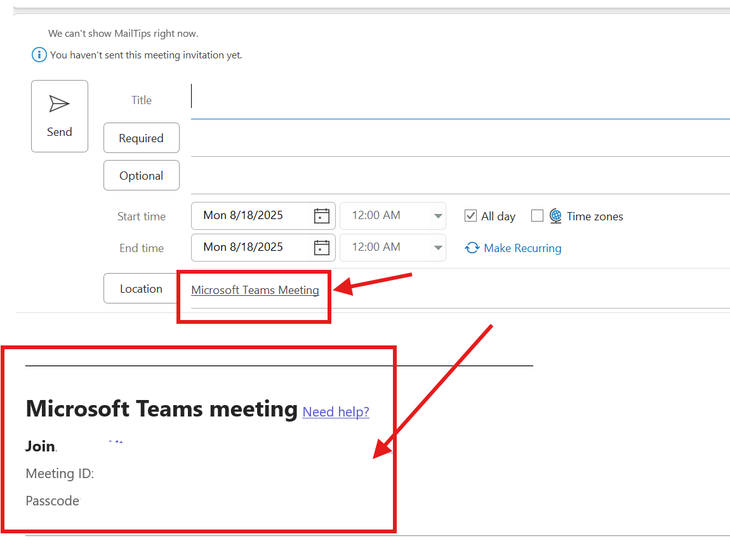Click the Send button
This screenshot has width=730, height=560.
60,116
